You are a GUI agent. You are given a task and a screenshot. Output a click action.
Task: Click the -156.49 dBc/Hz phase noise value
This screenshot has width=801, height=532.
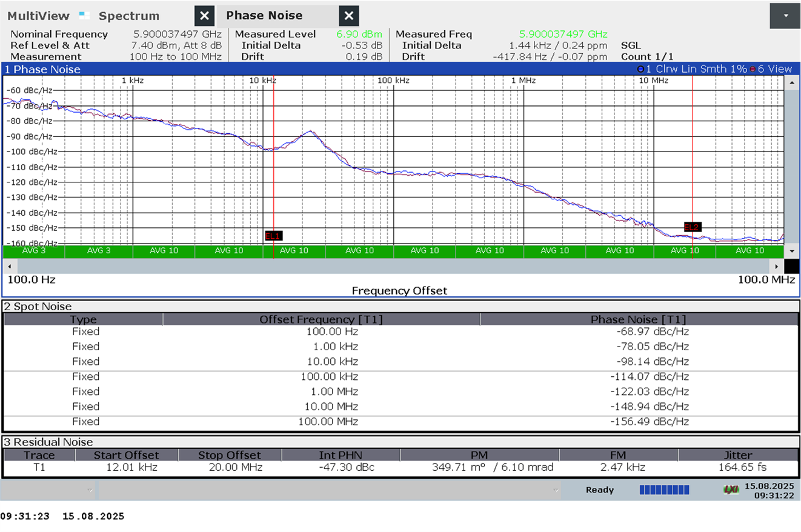click(x=650, y=422)
